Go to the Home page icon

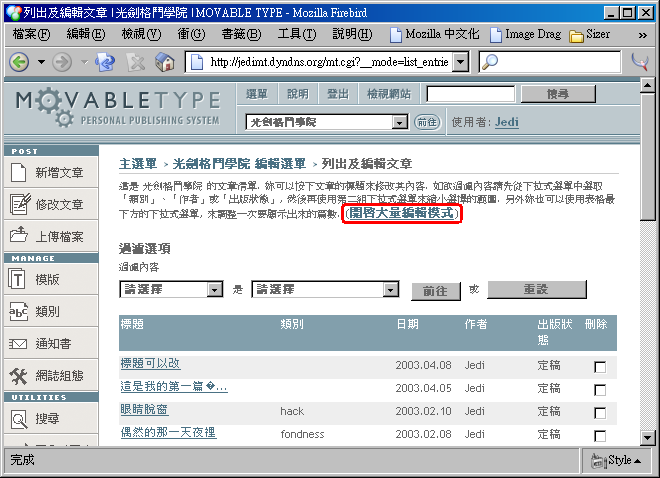tap(165, 62)
